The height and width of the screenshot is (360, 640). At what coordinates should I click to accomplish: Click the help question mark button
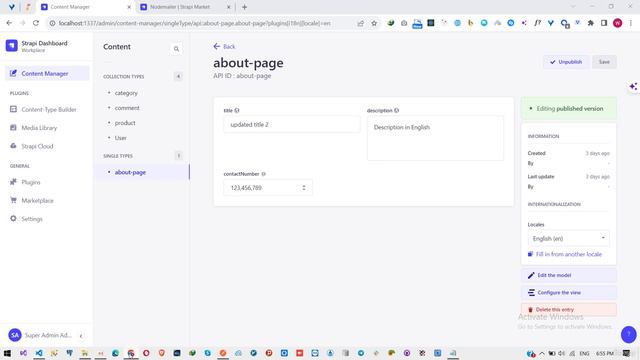(x=629, y=334)
